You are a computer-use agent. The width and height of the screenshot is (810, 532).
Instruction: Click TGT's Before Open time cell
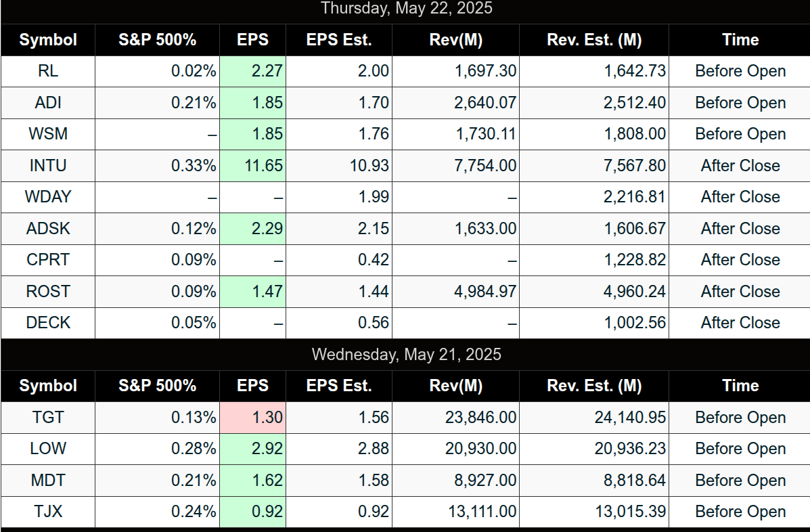coord(740,418)
